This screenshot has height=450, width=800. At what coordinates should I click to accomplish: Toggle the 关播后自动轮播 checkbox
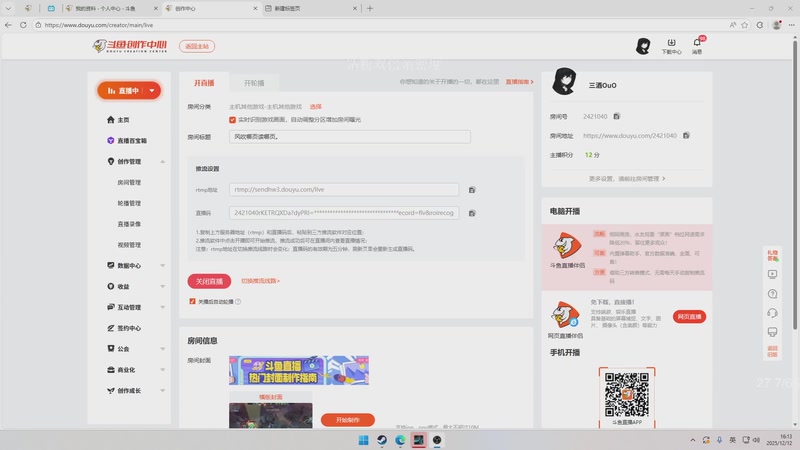click(x=192, y=302)
